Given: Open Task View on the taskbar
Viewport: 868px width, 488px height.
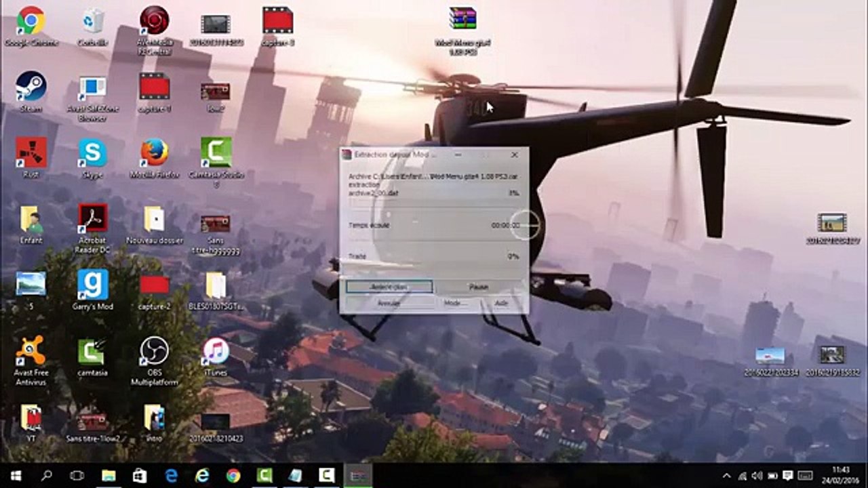Looking at the screenshot, I should (77, 476).
